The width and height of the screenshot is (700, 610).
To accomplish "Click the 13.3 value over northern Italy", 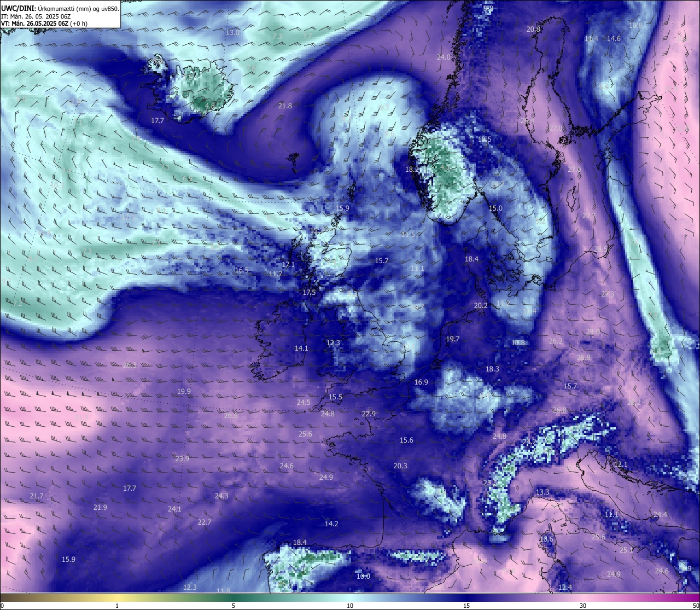I will tap(542, 492).
